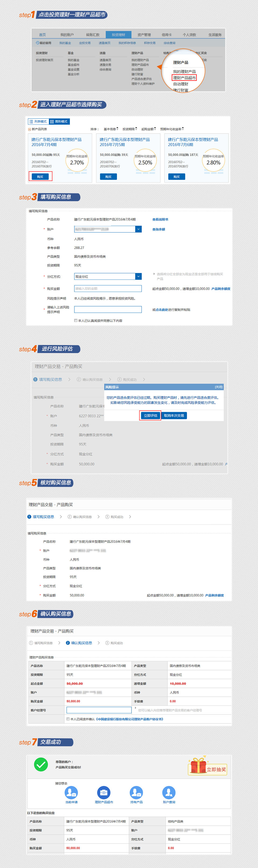The width and height of the screenshot is (258, 868).
Task: Check the 本人已认真阅读并同意以下内容 checkbox
Action: coord(76,320)
